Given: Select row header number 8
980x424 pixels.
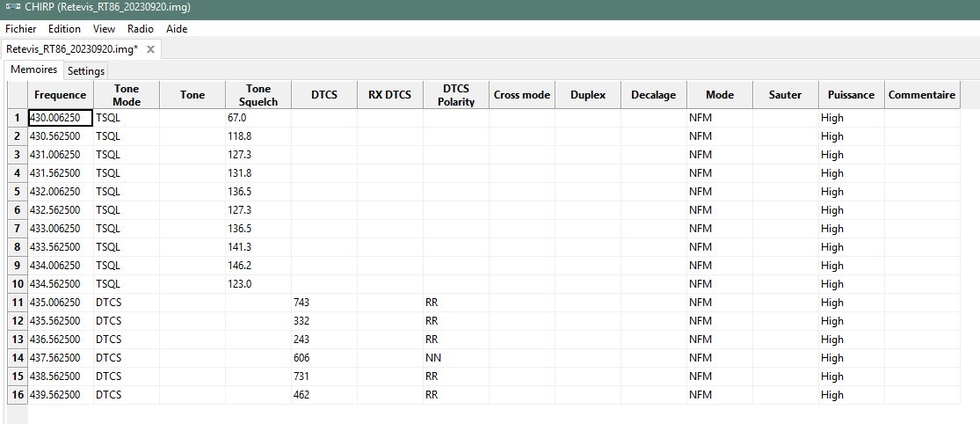Looking at the screenshot, I should (18, 247).
